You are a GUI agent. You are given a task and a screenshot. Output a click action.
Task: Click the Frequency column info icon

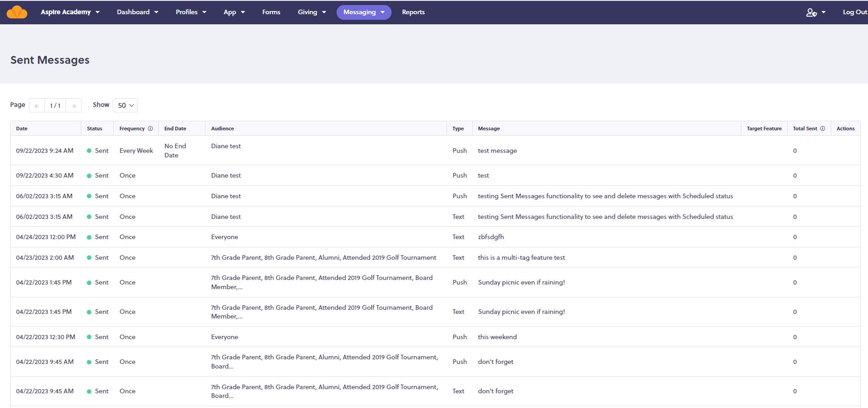[150, 129]
